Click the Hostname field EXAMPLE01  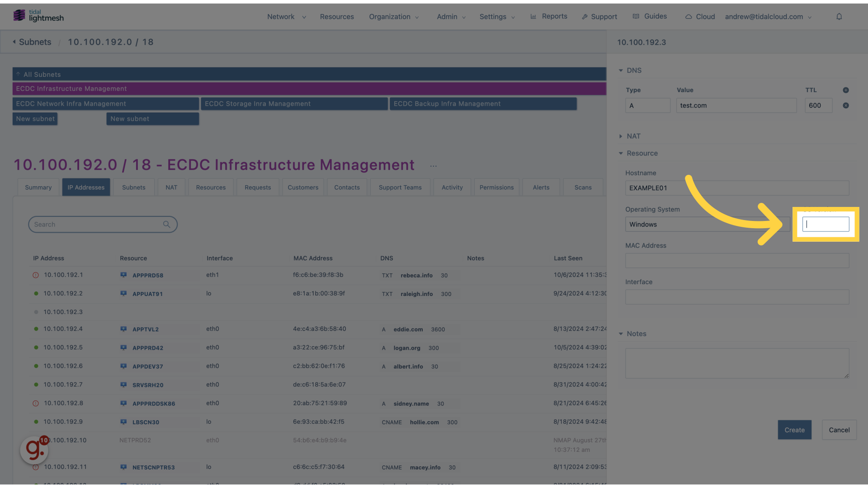point(737,188)
